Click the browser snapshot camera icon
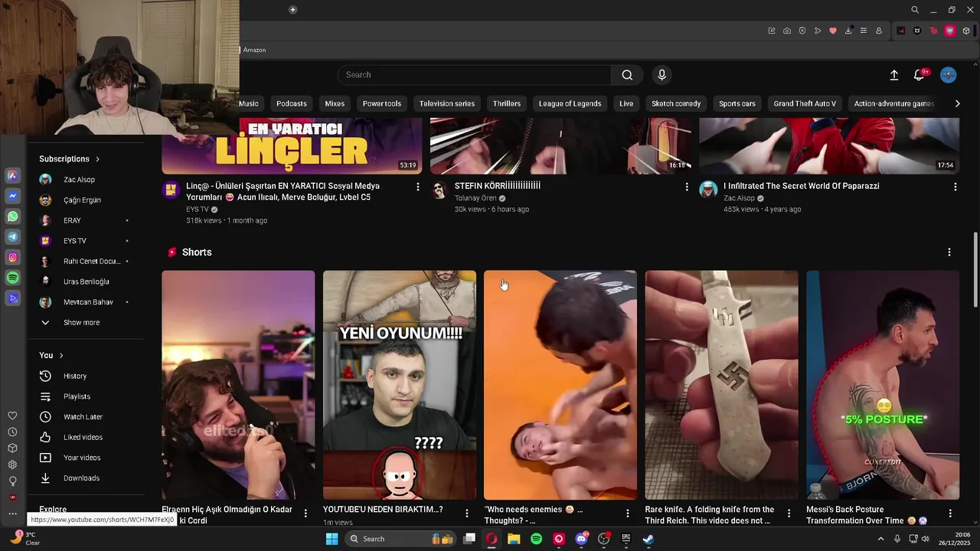The image size is (980, 551). click(787, 31)
